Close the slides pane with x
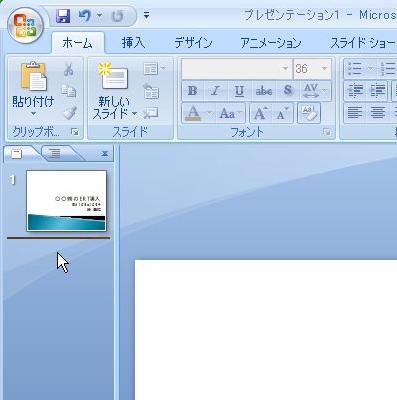 tap(105, 154)
